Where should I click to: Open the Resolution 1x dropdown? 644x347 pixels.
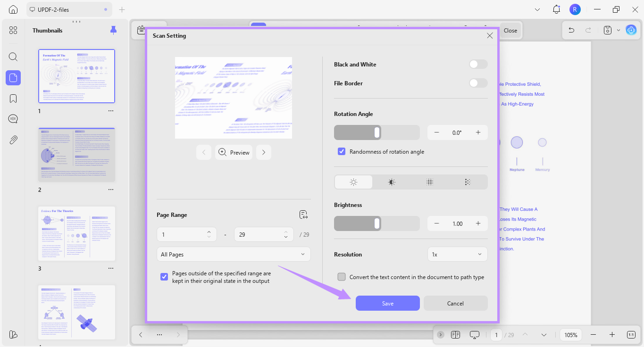coord(457,254)
